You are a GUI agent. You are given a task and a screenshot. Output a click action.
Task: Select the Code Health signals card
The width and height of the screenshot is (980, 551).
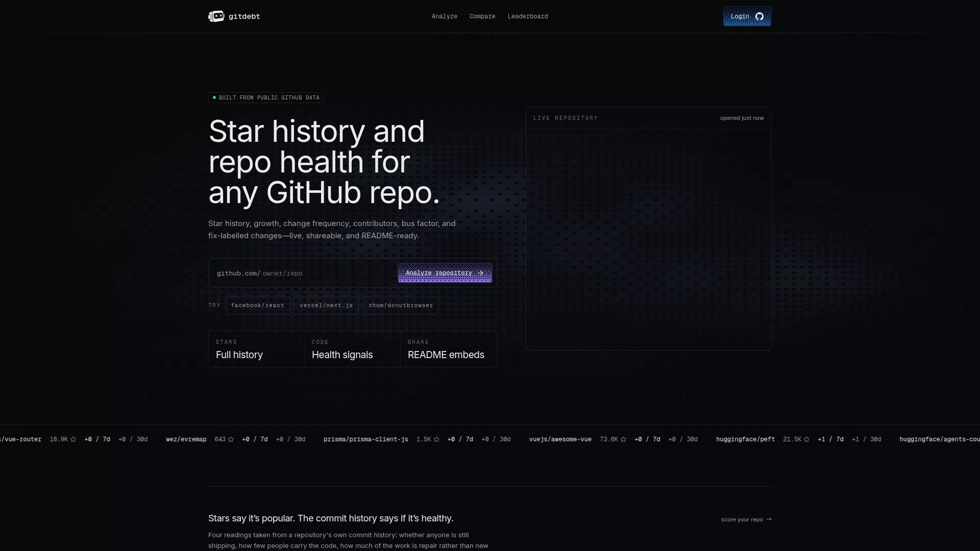(352, 349)
